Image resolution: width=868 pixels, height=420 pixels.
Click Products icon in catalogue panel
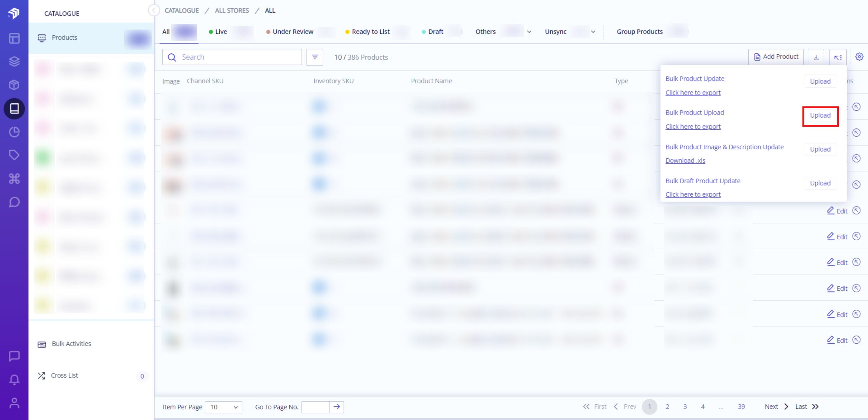42,38
